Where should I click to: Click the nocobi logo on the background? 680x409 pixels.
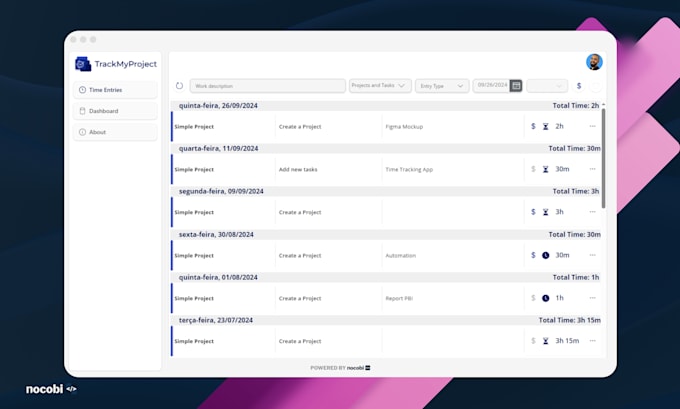pyautogui.click(x=51, y=389)
